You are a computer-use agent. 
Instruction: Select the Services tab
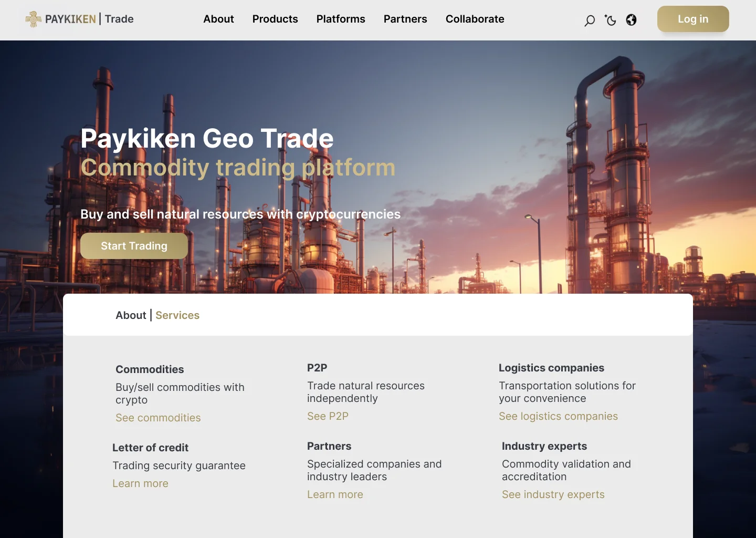[x=177, y=315]
